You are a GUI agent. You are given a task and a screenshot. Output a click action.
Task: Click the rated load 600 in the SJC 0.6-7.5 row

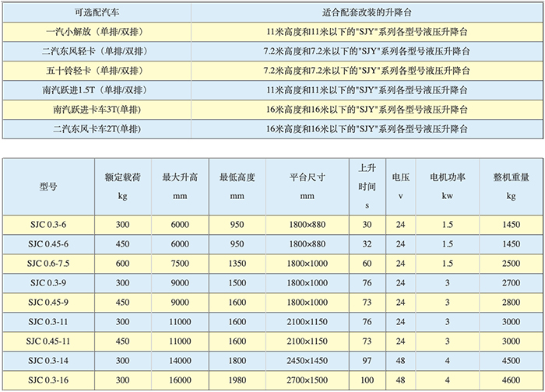coord(123,264)
